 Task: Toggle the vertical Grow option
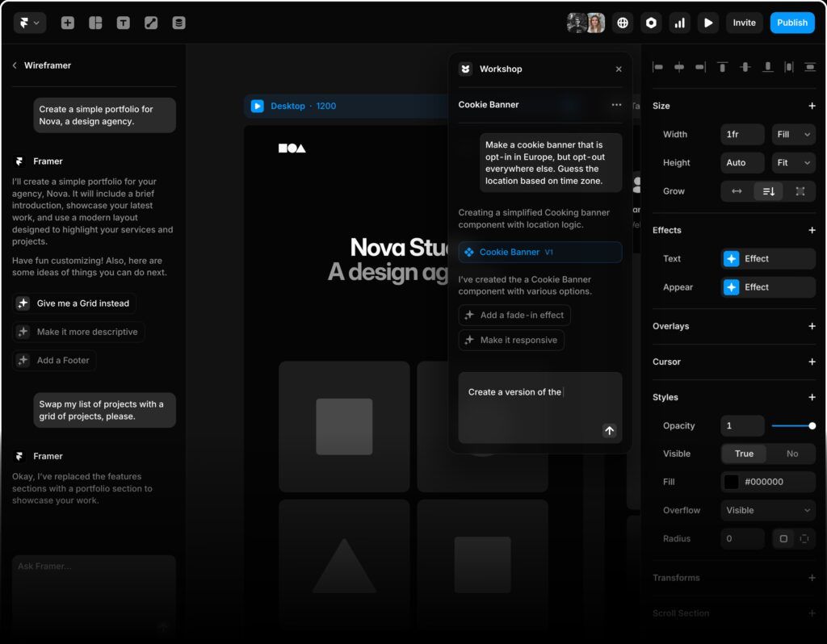tap(768, 191)
